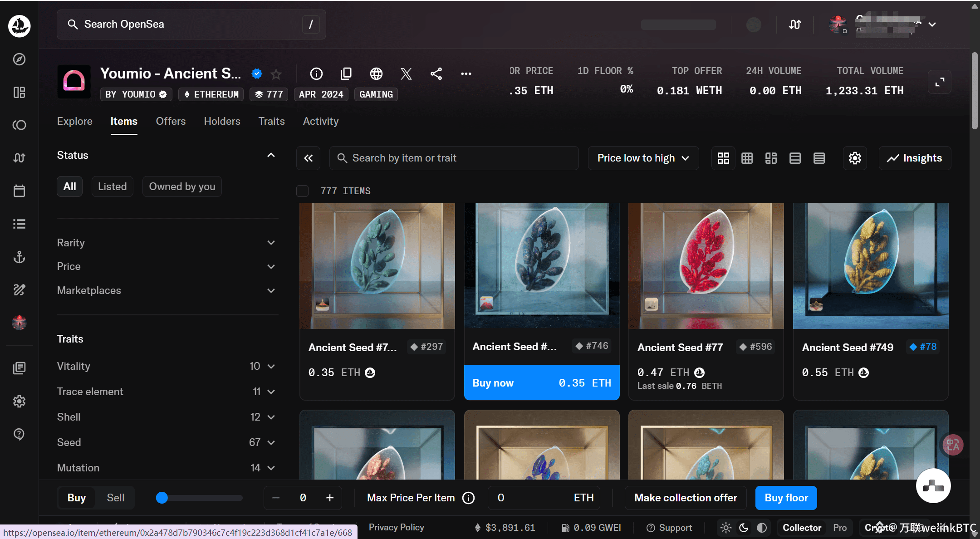
Task: Copy the collection contract address icon
Action: click(x=346, y=73)
